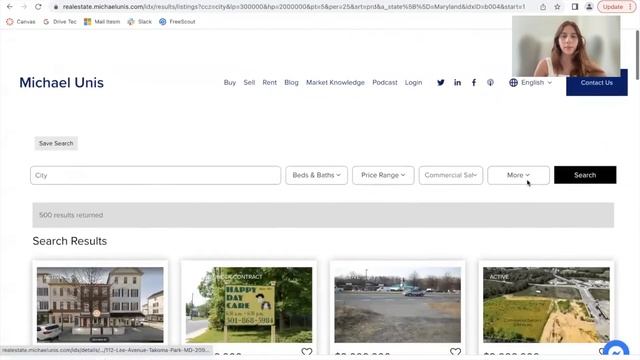Screen dimensions: 640x360
Task: Open the FreeScout bookmark
Action: pos(177,22)
